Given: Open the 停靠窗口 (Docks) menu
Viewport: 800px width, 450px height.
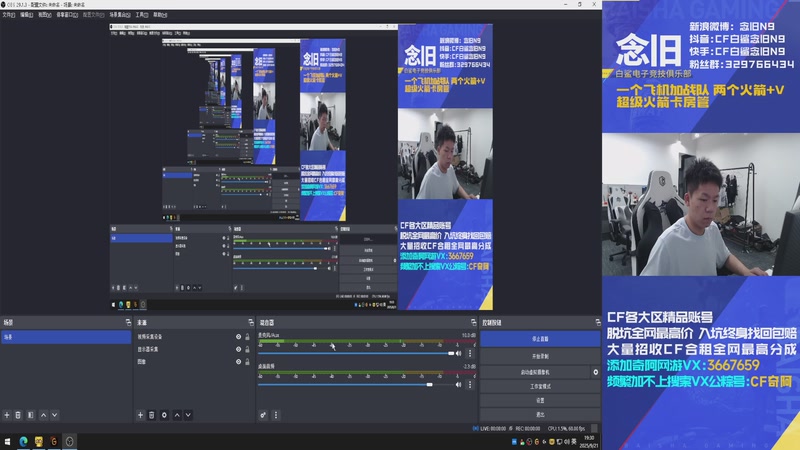Looking at the screenshot, I should click(x=67, y=15).
